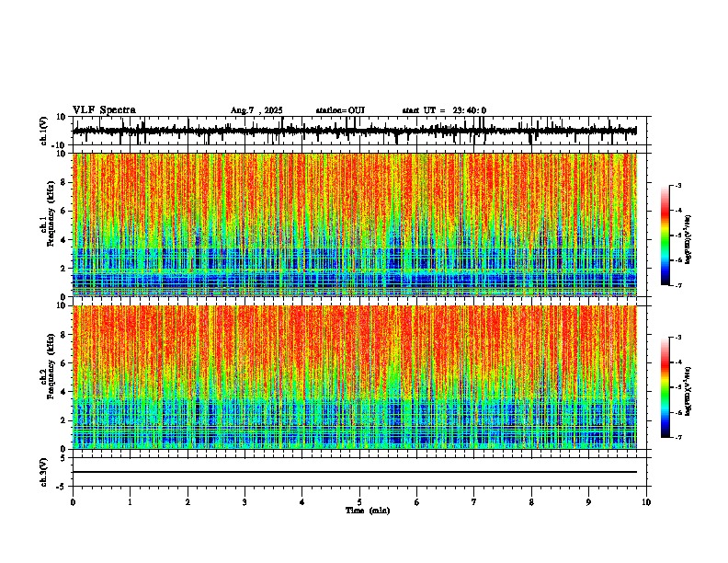Click the ch.1 waveform trace panel
Viewport: 728px width, 563px height.
(359, 131)
